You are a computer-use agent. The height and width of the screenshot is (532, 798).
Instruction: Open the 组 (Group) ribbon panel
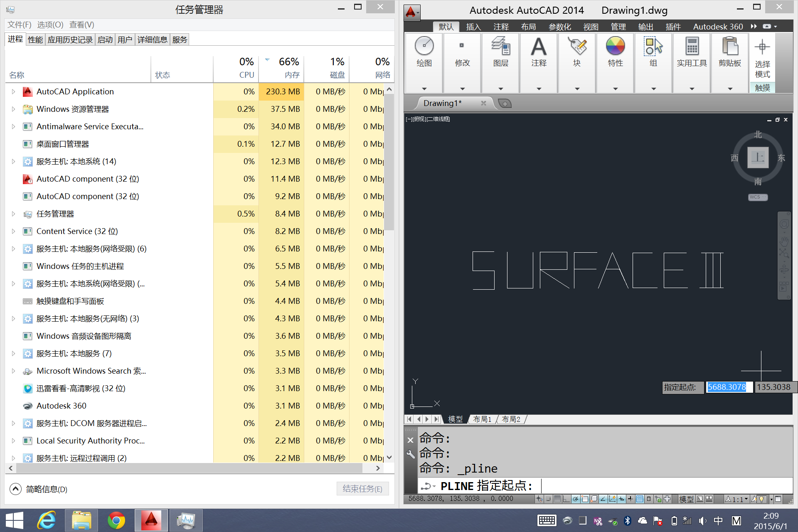pyautogui.click(x=653, y=63)
